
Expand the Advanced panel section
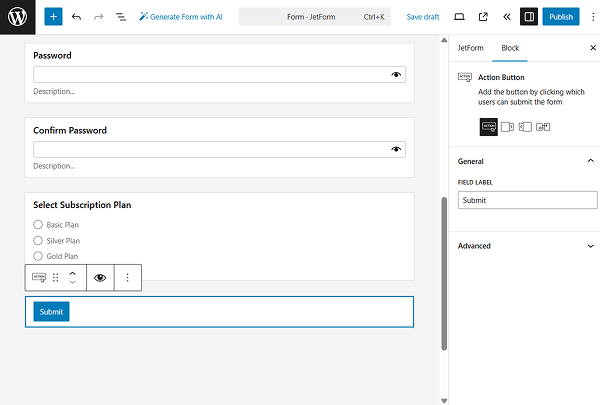pyautogui.click(x=590, y=246)
